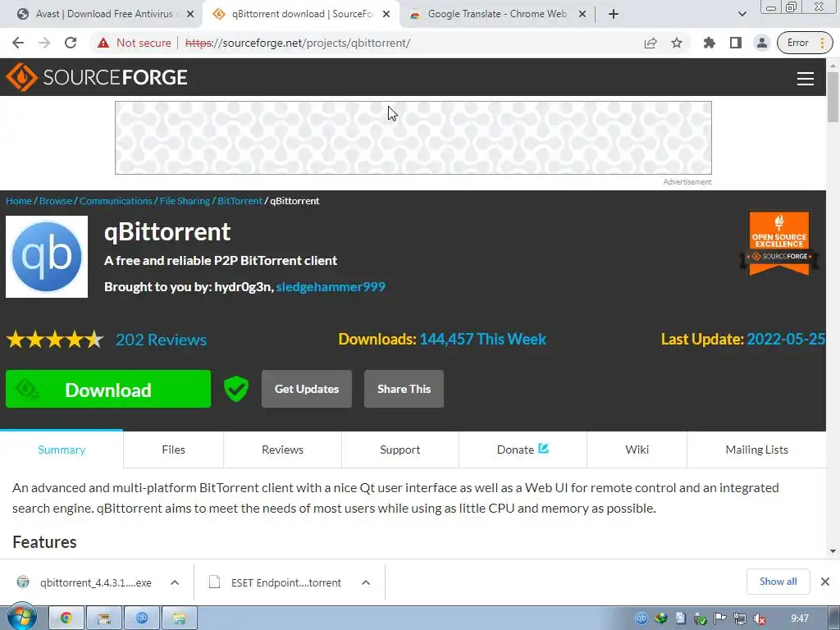Click the 144,457 This Week downloads link

[x=482, y=339]
